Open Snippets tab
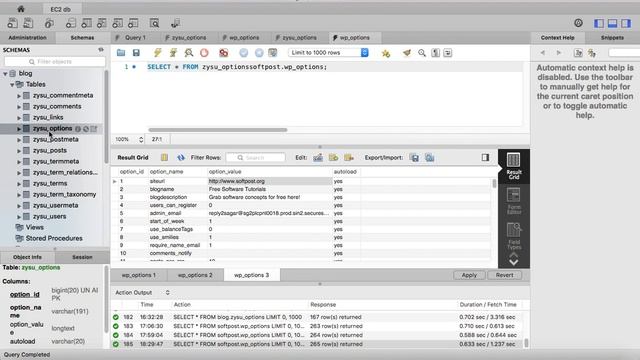 point(612,38)
